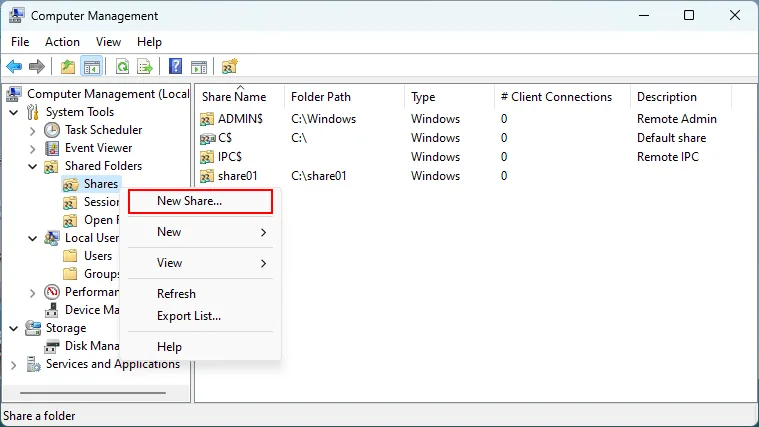Click the New Share toolbar icon

coord(229,66)
